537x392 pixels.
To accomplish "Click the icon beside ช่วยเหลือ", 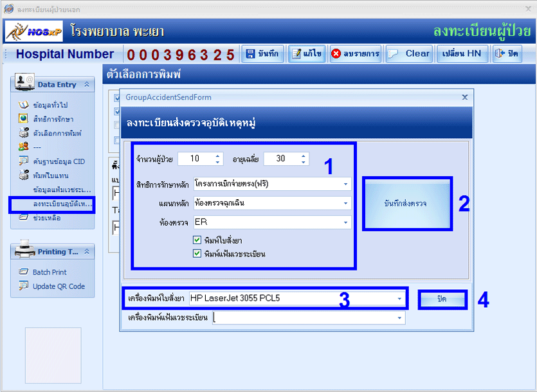I will (x=23, y=217).
